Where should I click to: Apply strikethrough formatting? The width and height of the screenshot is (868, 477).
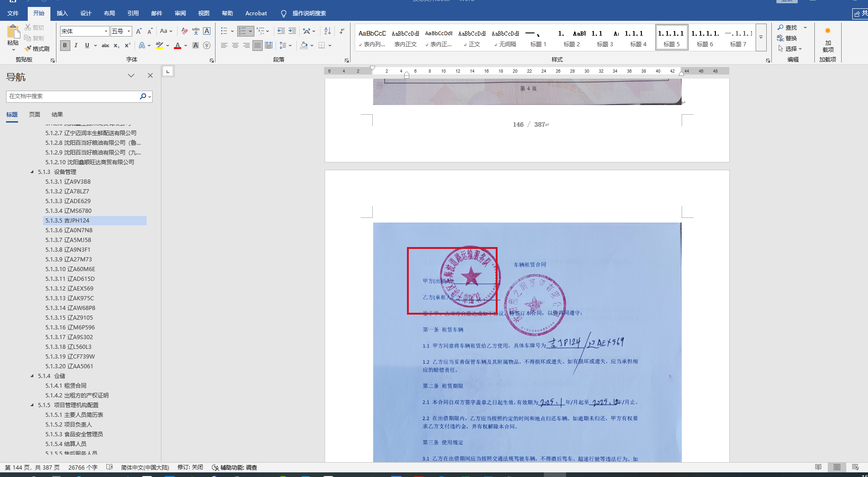pos(105,45)
